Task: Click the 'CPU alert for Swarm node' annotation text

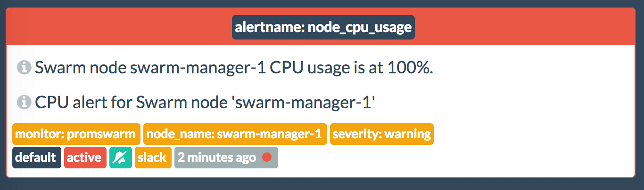Action: [x=123, y=102]
